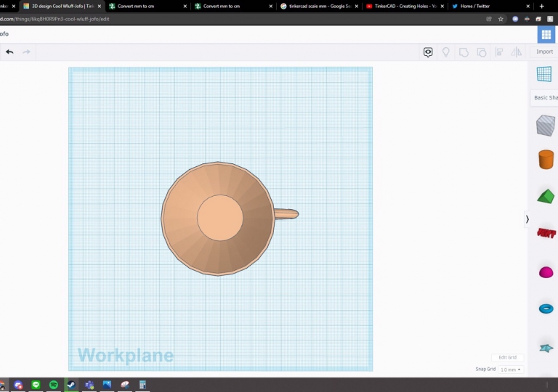Open the 3D design grid view button

[x=546, y=35]
